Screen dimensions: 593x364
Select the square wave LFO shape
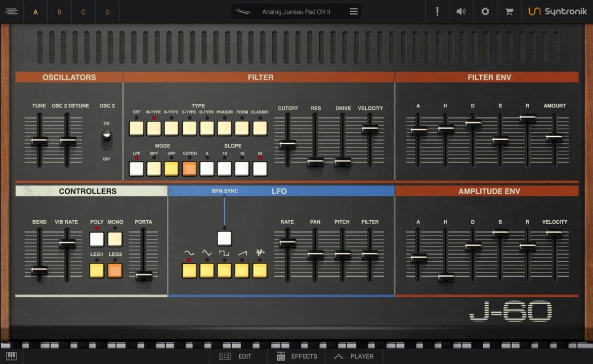(x=224, y=270)
